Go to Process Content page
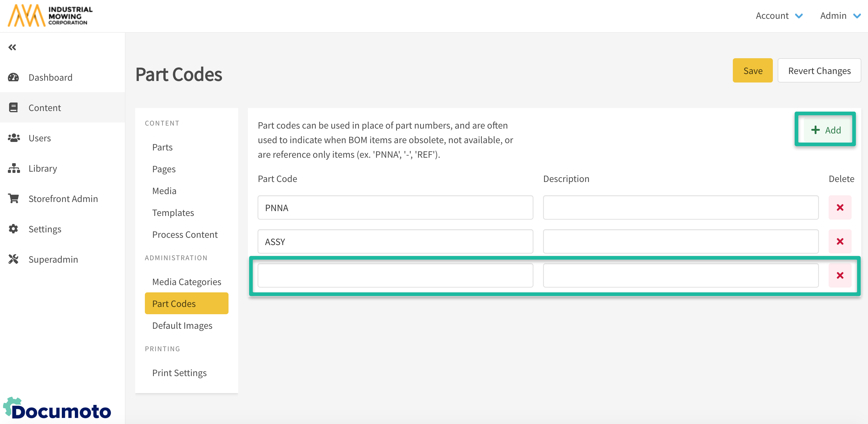 point(185,234)
